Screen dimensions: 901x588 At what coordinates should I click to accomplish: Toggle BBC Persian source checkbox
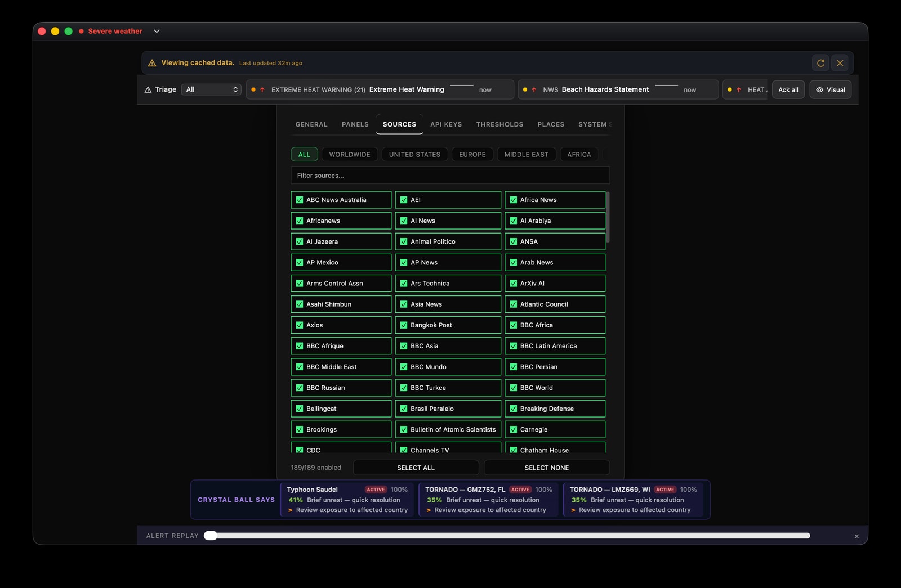coord(514,367)
